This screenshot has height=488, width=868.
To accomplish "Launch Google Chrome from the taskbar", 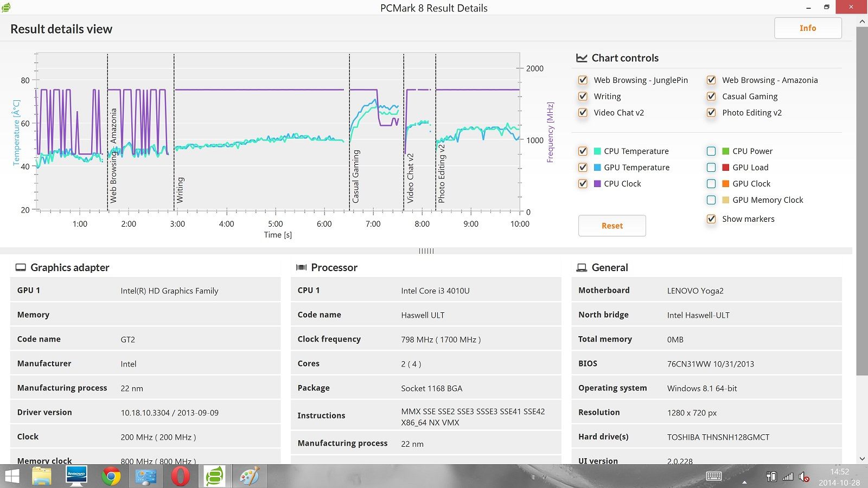I will pos(111,477).
